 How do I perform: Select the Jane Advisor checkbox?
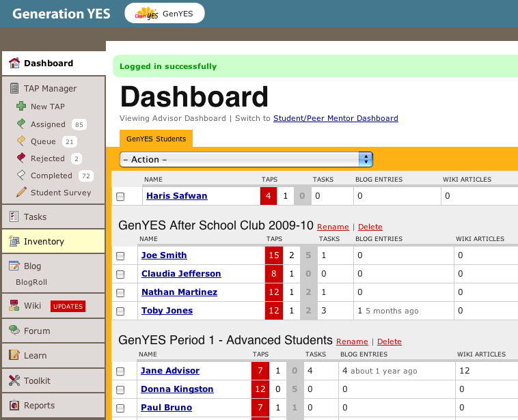120,372
